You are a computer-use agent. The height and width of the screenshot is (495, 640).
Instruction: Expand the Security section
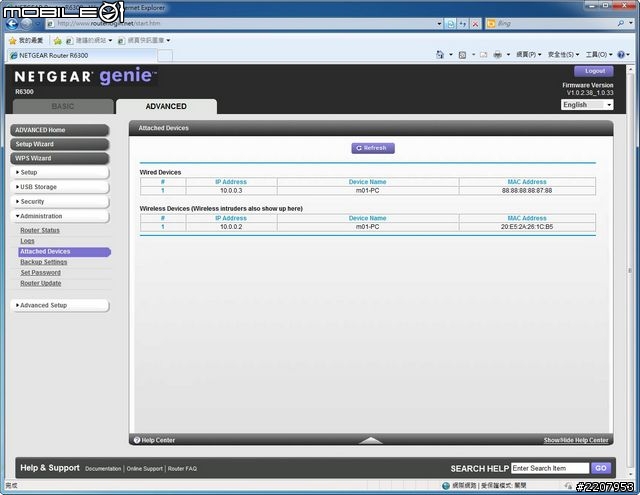pos(60,202)
